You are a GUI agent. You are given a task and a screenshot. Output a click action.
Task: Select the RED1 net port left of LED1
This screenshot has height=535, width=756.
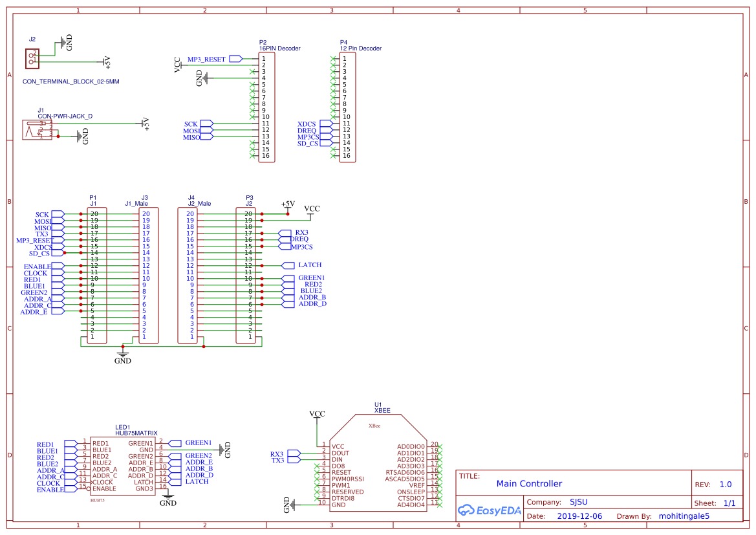tap(71, 443)
